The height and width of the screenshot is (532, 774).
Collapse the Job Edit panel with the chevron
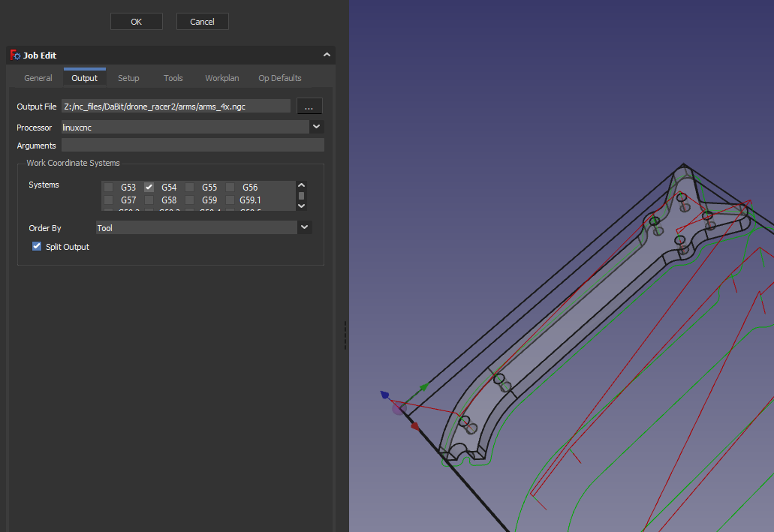tap(327, 54)
